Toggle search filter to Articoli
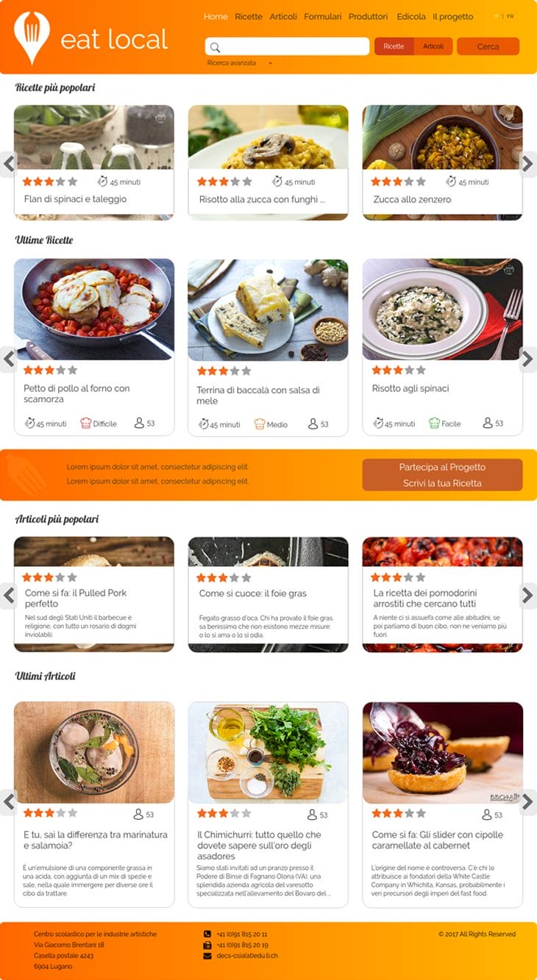537x980 pixels. pyautogui.click(x=433, y=46)
